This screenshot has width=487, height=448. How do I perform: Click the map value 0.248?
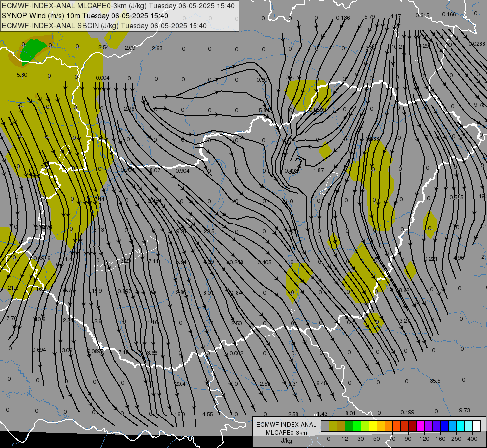coord(236,262)
